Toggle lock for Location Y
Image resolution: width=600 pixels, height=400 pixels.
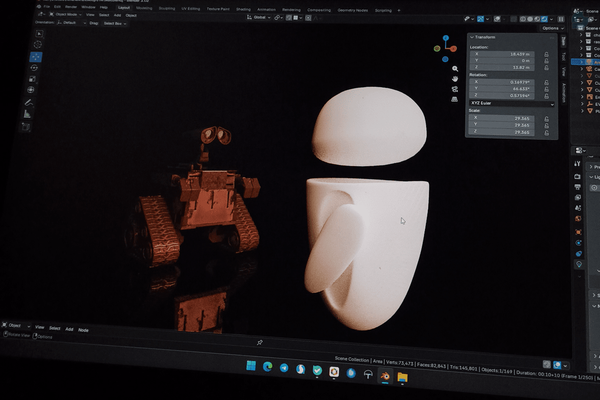click(x=546, y=61)
